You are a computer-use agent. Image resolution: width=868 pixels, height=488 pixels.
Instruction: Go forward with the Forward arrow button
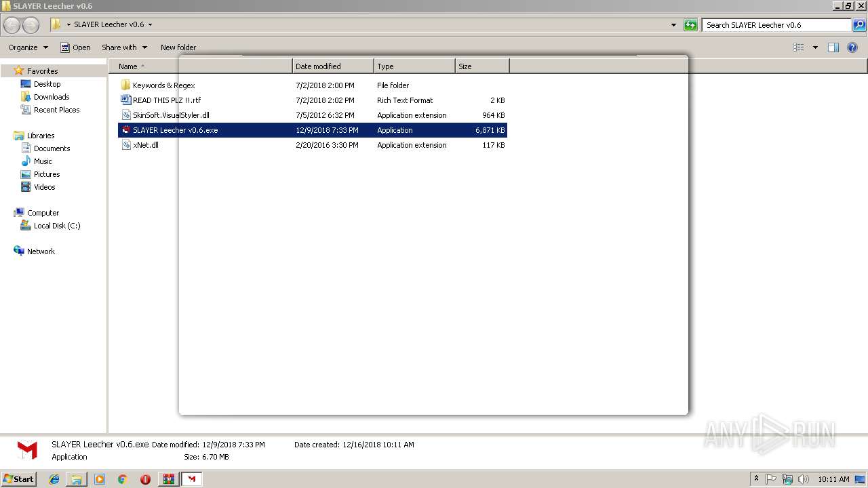pyautogui.click(x=31, y=25)
